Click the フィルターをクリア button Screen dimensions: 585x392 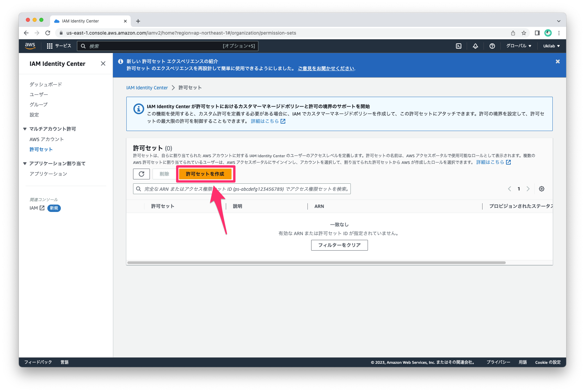coord(339,245)
